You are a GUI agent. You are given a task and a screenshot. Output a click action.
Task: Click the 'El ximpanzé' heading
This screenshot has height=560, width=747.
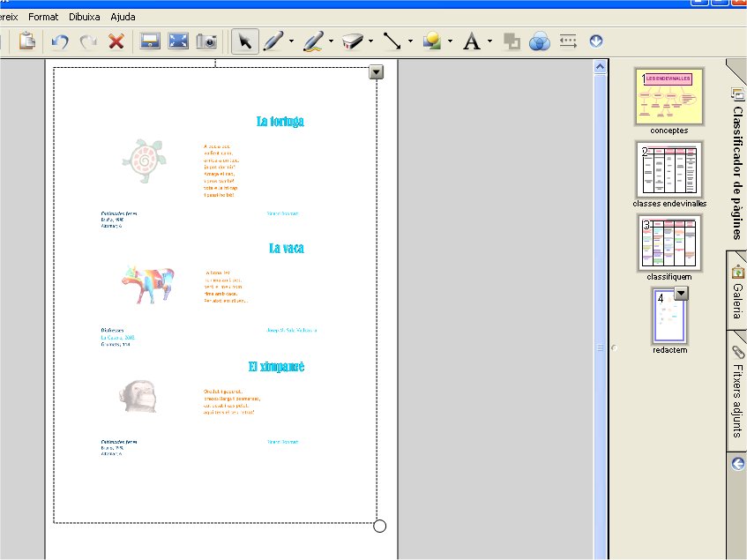pos(276,367)
